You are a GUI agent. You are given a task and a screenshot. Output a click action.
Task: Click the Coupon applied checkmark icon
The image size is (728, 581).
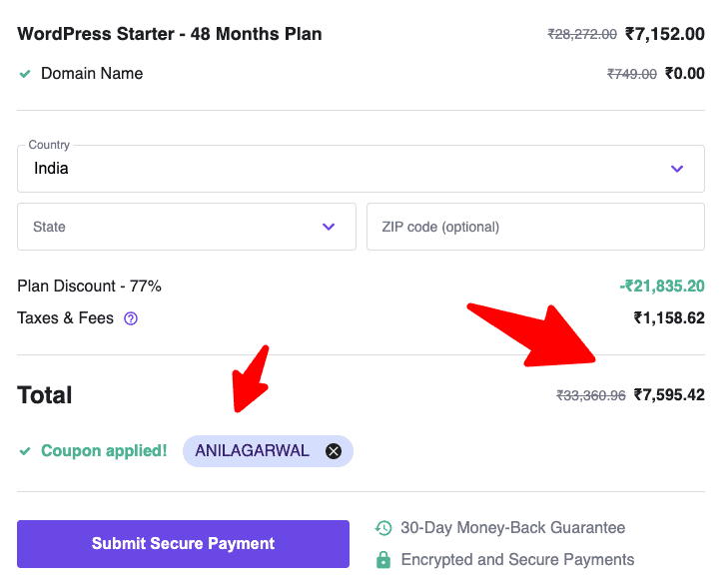pyautogui.click(x=25, y=451)
